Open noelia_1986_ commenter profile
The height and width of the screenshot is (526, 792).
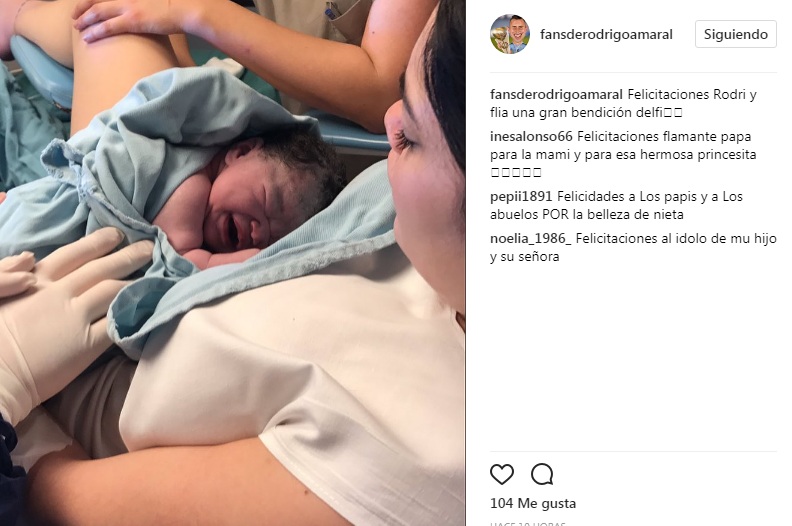[x=530, y=238]
